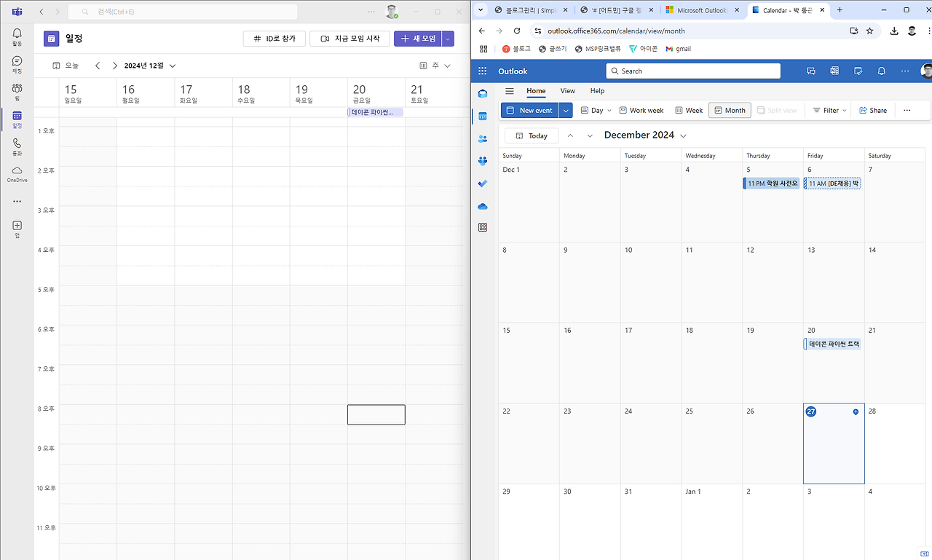Viewport: 932px width, 560px height.
Task: Go to previous week in the Teams calendar
Action: pyautogui.click(x=98, y=66)
